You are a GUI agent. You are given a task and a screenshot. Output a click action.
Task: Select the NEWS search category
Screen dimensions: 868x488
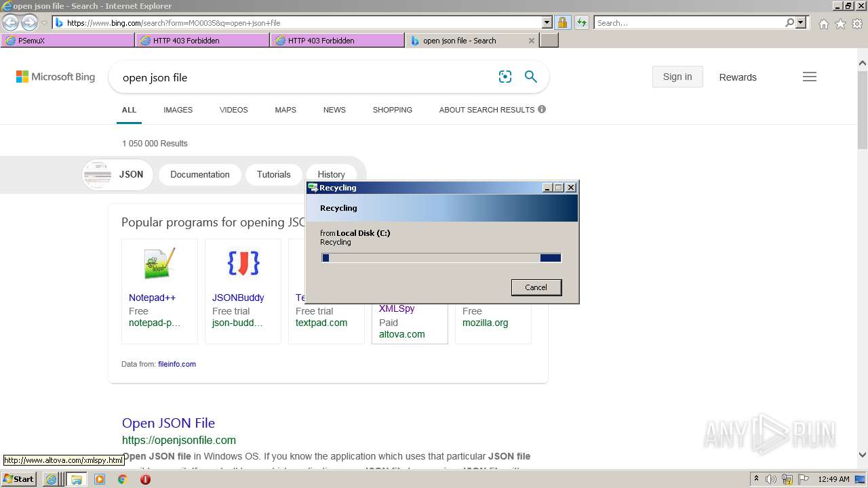point(334,110)
